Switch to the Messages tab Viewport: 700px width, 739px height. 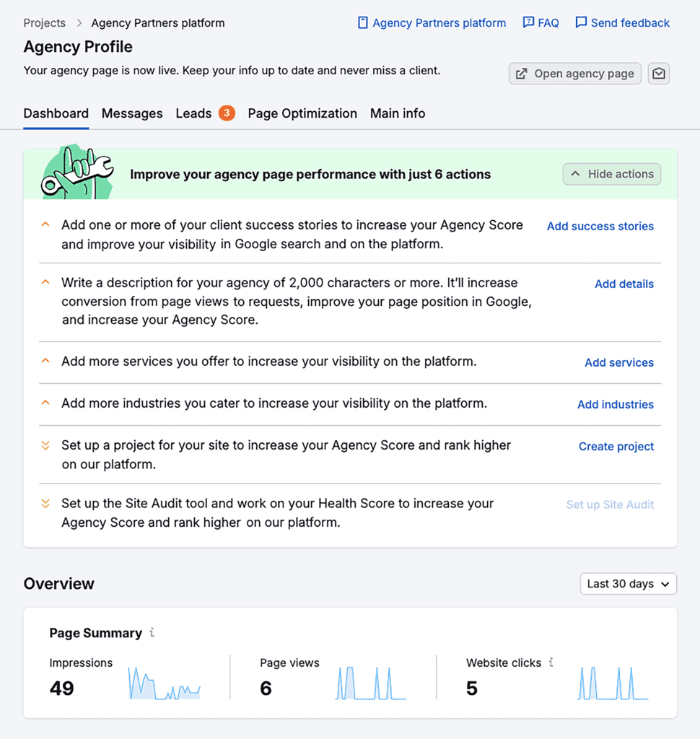coord(132,113)
